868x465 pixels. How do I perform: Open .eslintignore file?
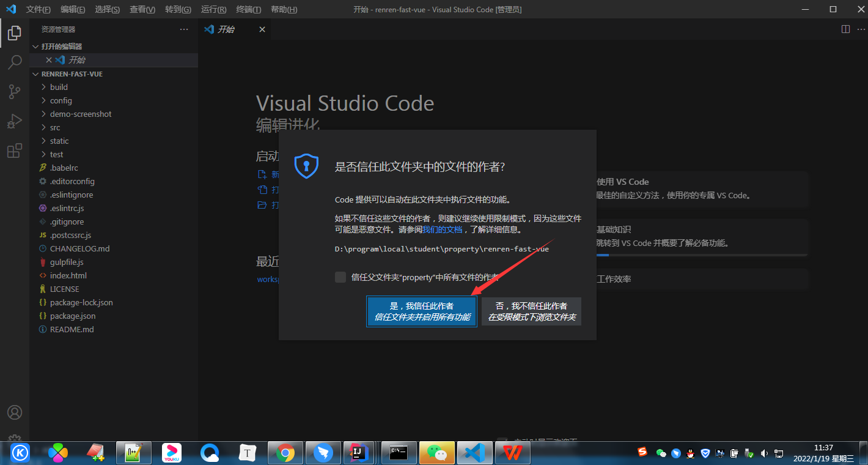[x=114, y=195]
